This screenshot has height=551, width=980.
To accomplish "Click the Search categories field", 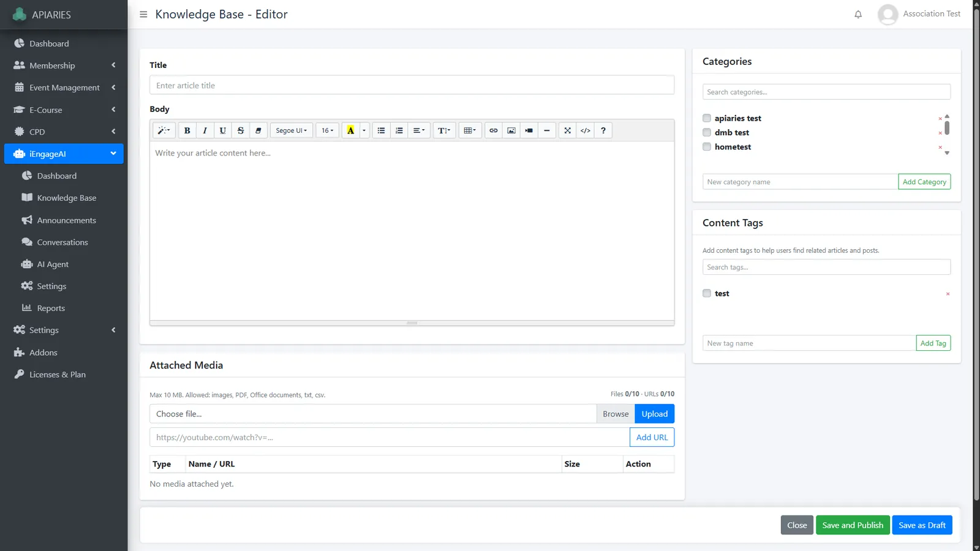I will click(x=826, y=92).
